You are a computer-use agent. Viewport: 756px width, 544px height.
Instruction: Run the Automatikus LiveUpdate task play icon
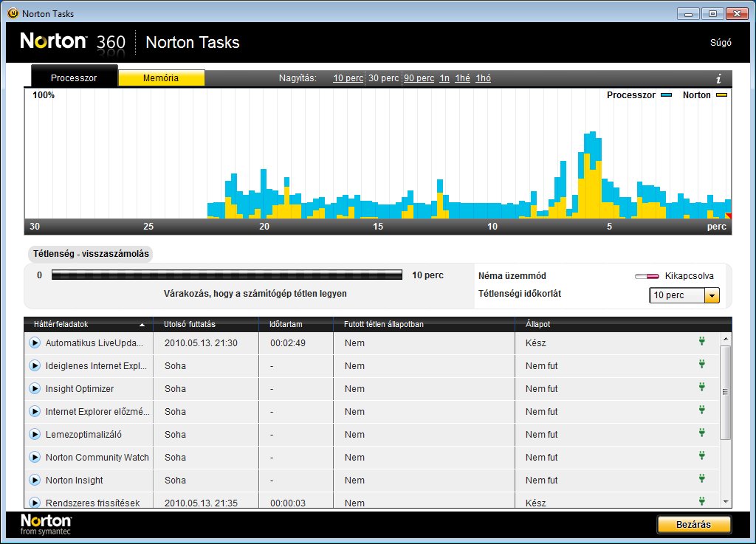click(34, 343)
